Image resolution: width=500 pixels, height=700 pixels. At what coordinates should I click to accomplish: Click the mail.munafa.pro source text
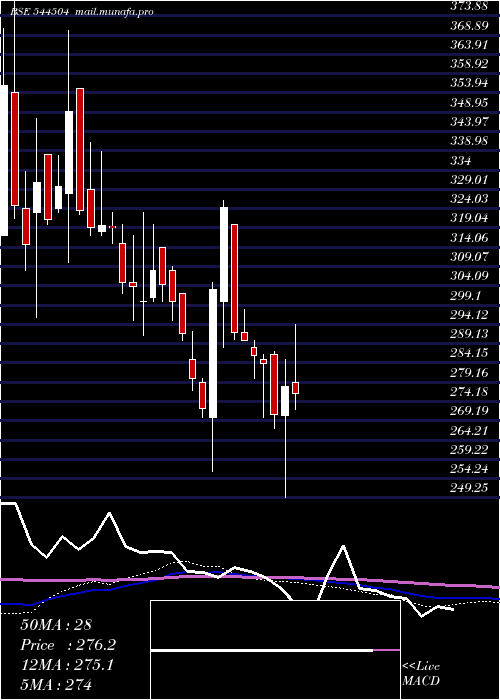pyautogui.click(x=115, y=12)
